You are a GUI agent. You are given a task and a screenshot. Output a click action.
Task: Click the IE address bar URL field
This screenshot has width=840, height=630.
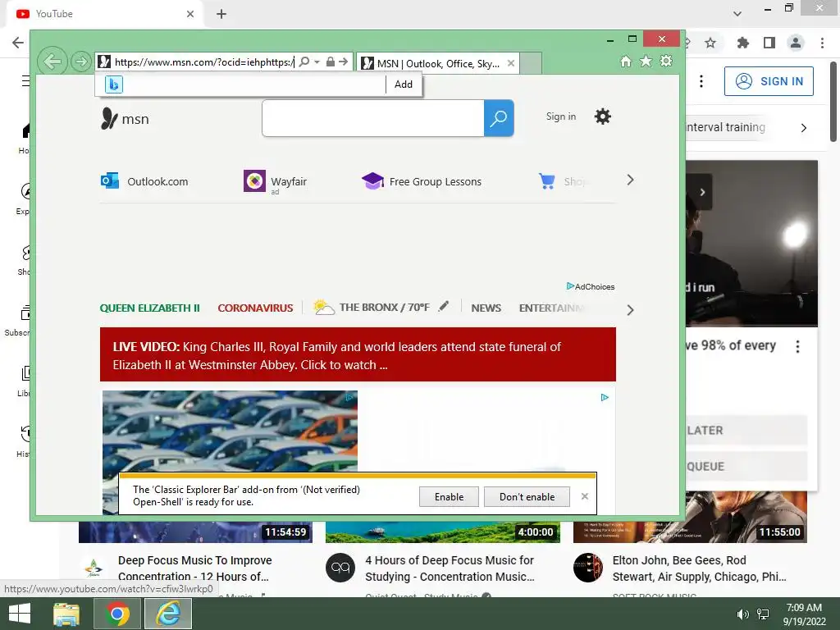[x=203, y=62]
